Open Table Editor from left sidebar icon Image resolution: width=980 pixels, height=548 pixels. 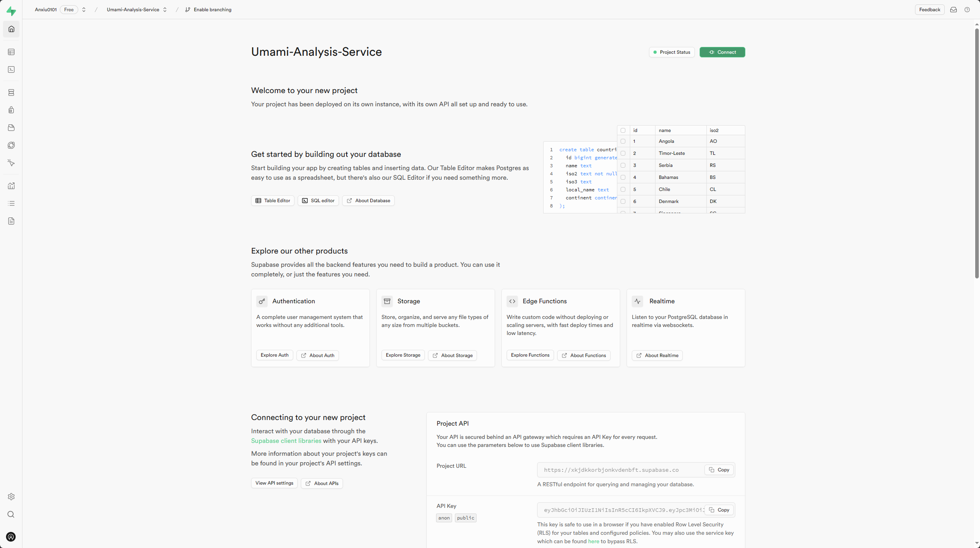(11, 52)
